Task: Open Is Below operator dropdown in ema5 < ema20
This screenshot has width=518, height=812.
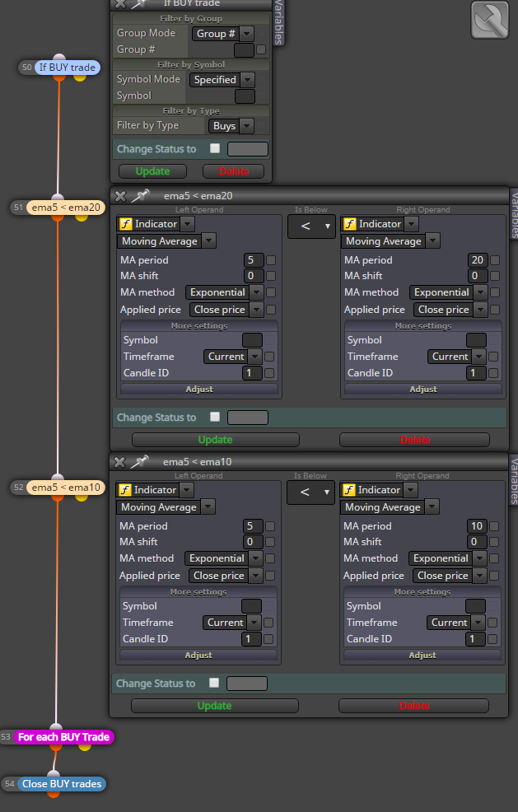Action: (x=312, y=226)
